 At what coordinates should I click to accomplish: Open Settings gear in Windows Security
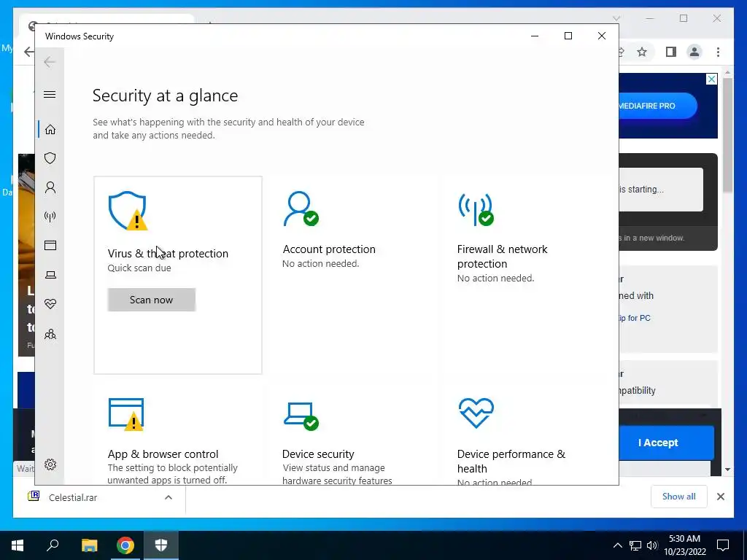click(50, 464)
